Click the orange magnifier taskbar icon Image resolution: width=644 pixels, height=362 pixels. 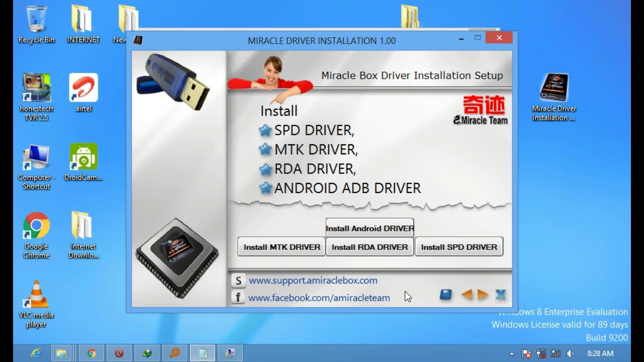pyautogui.click(x=175, y=353)
